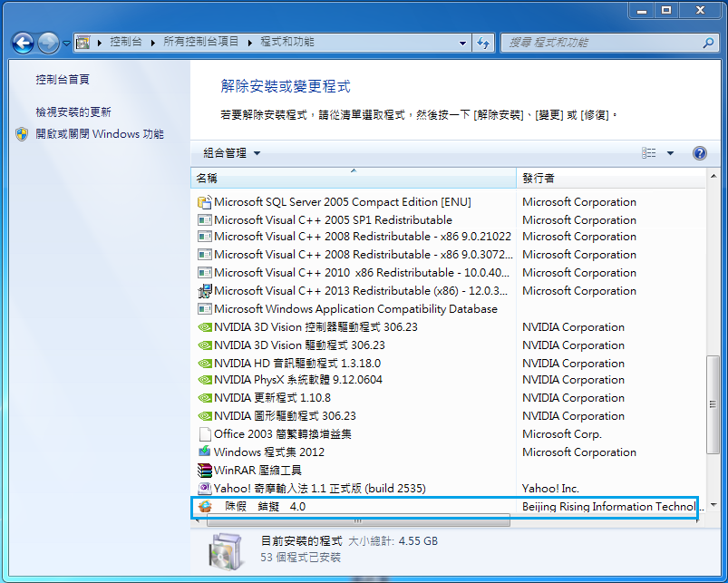Expand arrow after 所有控制台項目 breadcrumb
728x583 pixels.
click(x=250, y=43)
